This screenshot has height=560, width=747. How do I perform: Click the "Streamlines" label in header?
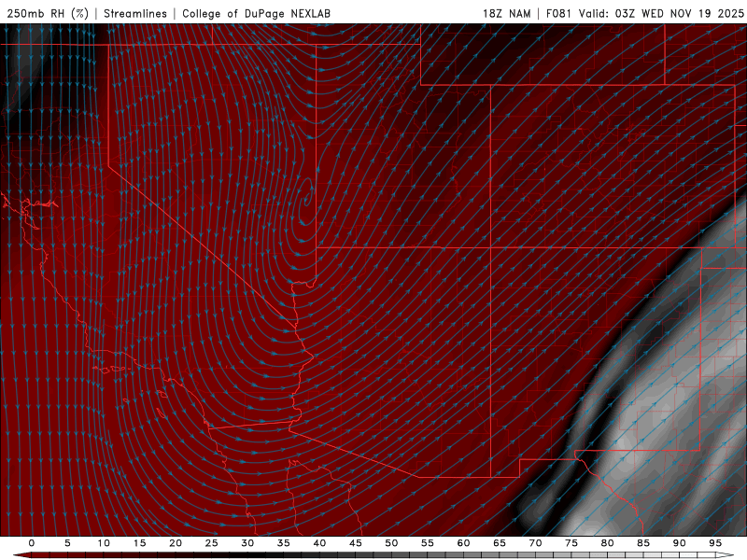[x=135, y=13]
